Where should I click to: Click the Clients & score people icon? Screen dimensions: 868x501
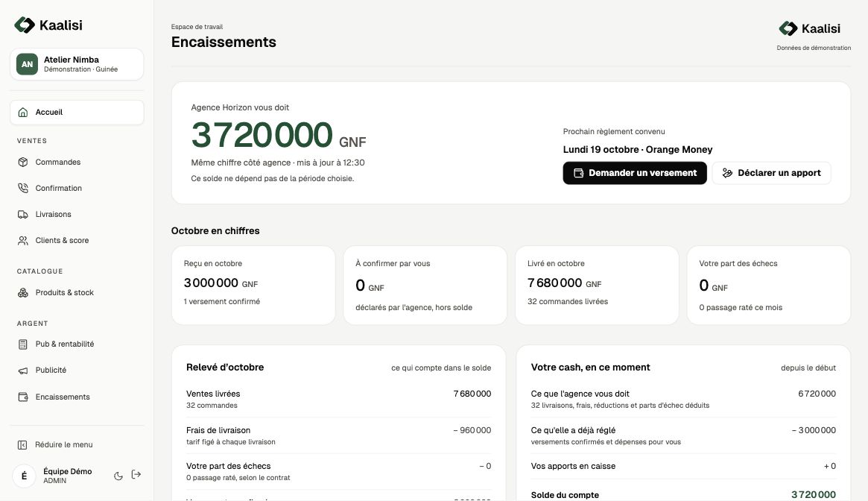pyautogui.click(x=22, y=241)
